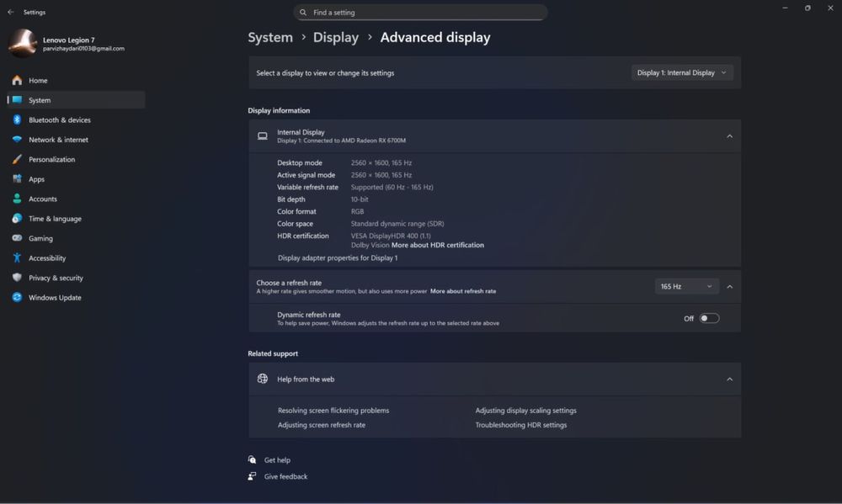Collapse the Internal Display information section
842x504 pixels.
click(x=729, y=136)
